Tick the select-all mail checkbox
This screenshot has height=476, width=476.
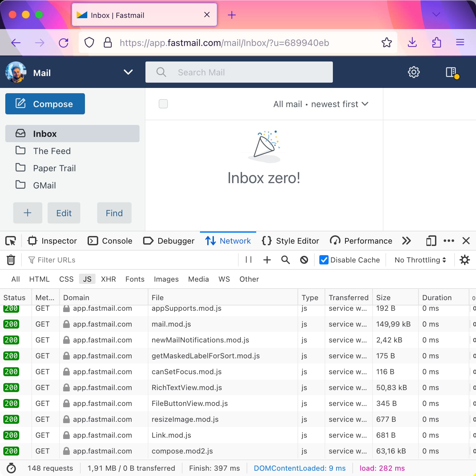163,104
